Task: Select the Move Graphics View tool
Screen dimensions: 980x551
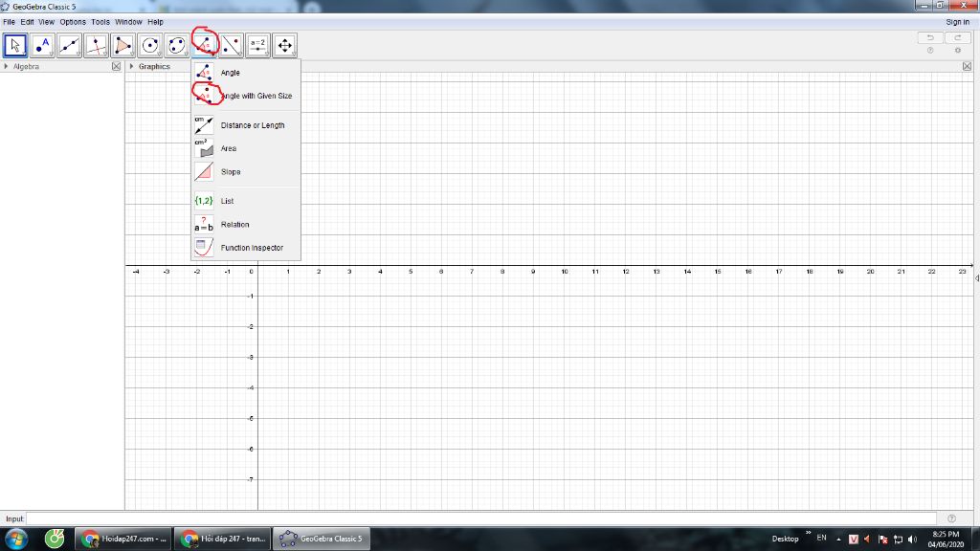Action: point(285,46)
